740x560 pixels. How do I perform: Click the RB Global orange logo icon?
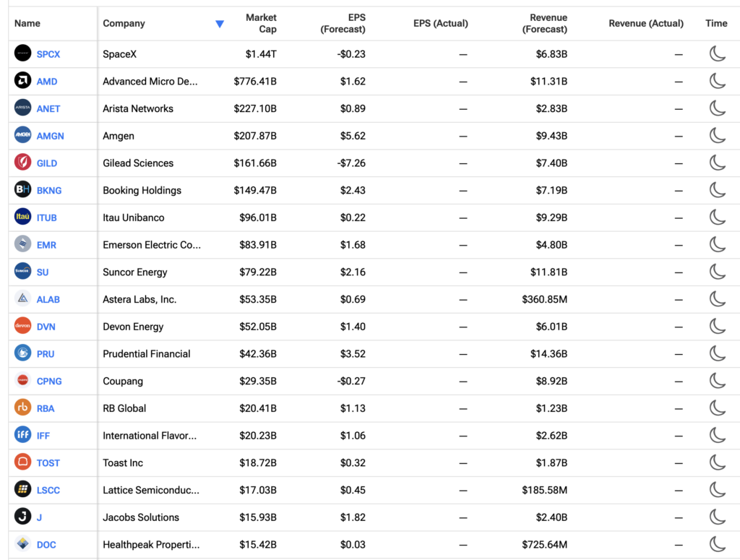[22, 408]
